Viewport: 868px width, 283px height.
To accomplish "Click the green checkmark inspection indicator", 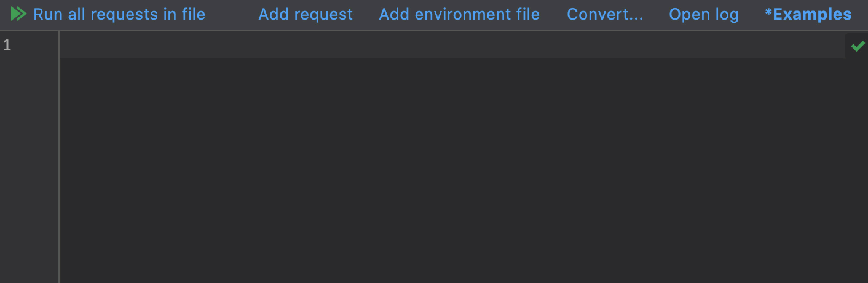I will pos(858,46).
